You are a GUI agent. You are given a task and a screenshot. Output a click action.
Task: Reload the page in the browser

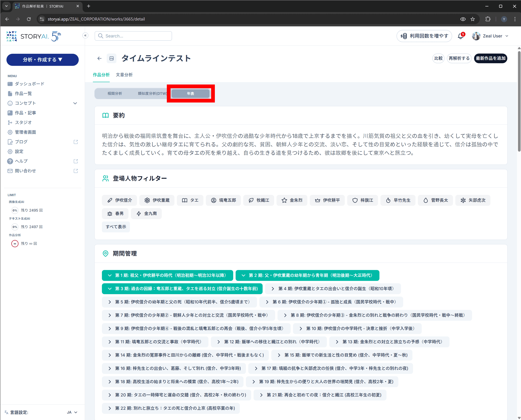pyautogui.click(x=29, y=19)
